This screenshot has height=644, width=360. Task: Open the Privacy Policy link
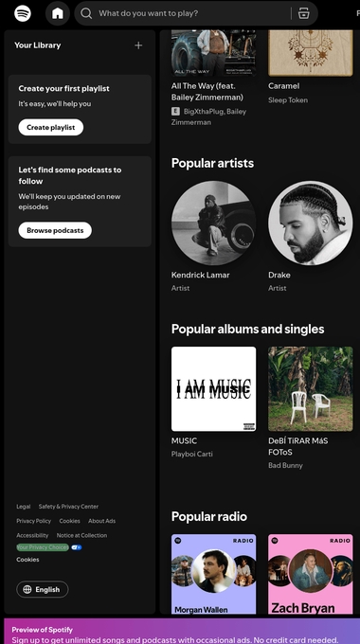click(x=34, y=521)
